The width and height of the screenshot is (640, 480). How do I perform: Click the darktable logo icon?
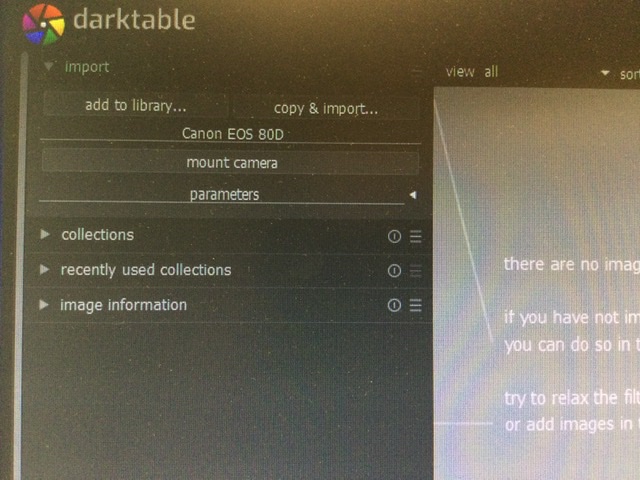pyautogui.click(x=43, y=24)
